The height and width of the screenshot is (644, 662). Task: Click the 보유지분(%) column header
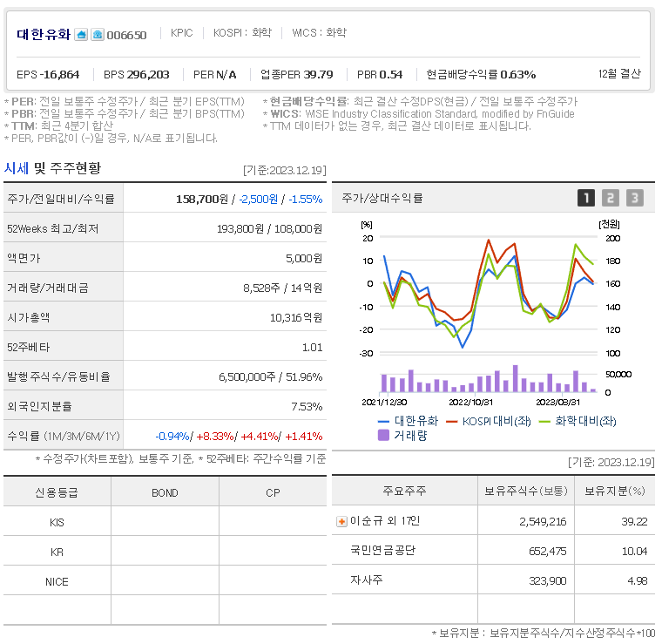pos(615,491)
